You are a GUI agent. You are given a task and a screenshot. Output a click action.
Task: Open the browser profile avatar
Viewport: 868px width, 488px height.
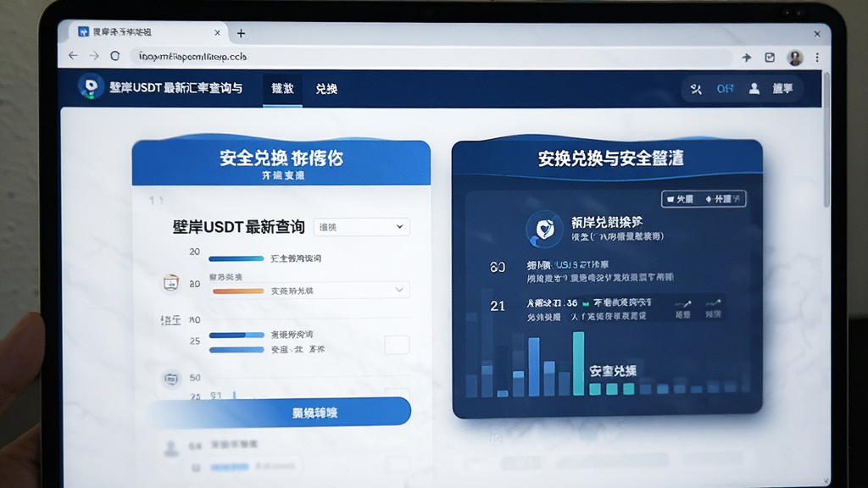795,58
